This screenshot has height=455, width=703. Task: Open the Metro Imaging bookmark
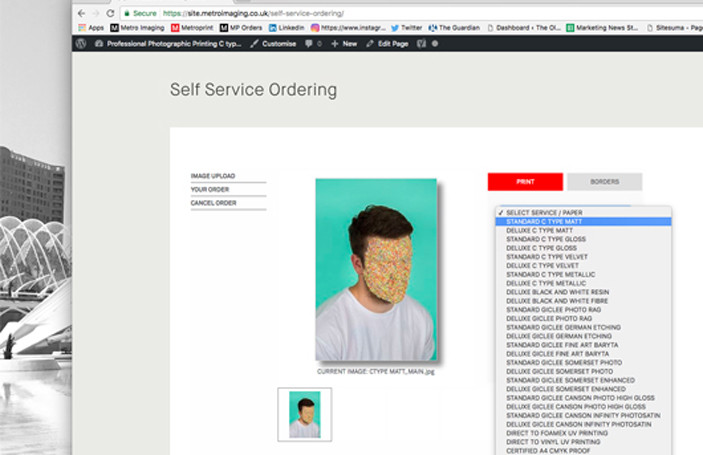click(137, 28)
